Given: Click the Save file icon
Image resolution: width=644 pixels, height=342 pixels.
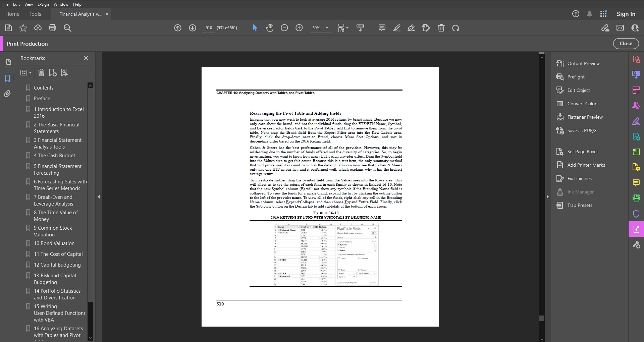Looking at the screenshot, I should click(8, 28).
